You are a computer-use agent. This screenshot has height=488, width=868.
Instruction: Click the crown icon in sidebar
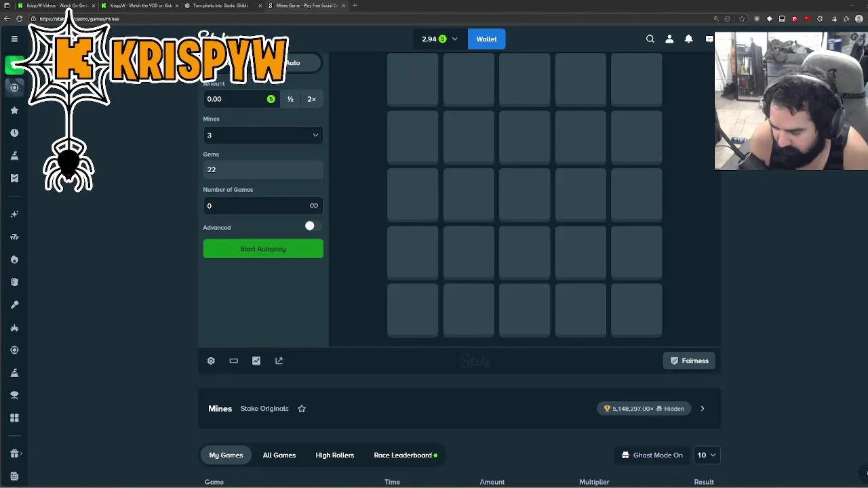coord(14,327)
